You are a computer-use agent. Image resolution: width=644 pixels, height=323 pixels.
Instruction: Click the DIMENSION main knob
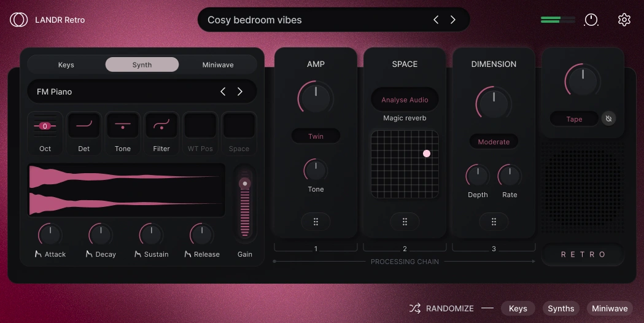[494, 103]
